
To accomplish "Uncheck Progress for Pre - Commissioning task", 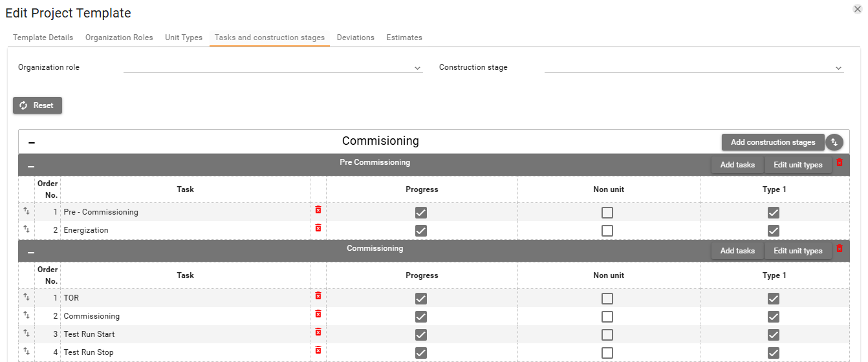I will click(421, 213).
